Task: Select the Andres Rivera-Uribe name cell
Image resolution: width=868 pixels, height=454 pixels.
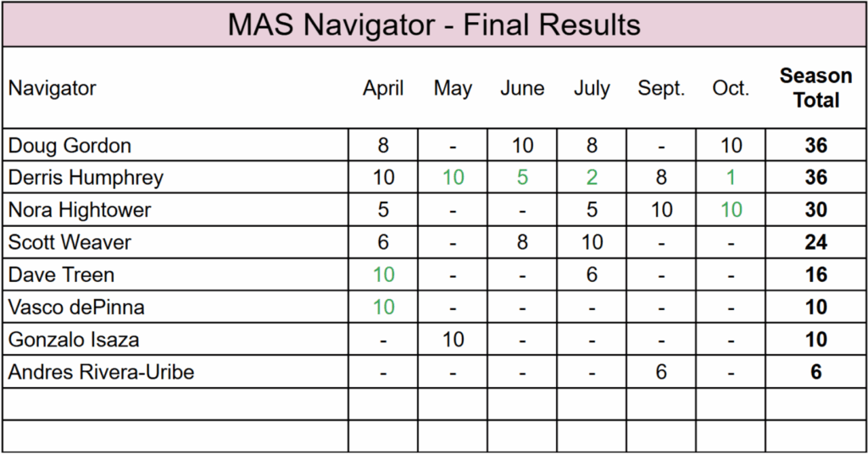Action: point(101,372)
